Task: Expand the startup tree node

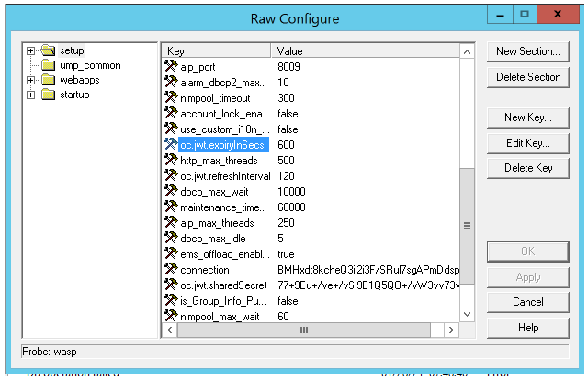Action: (x=31, y=95)
